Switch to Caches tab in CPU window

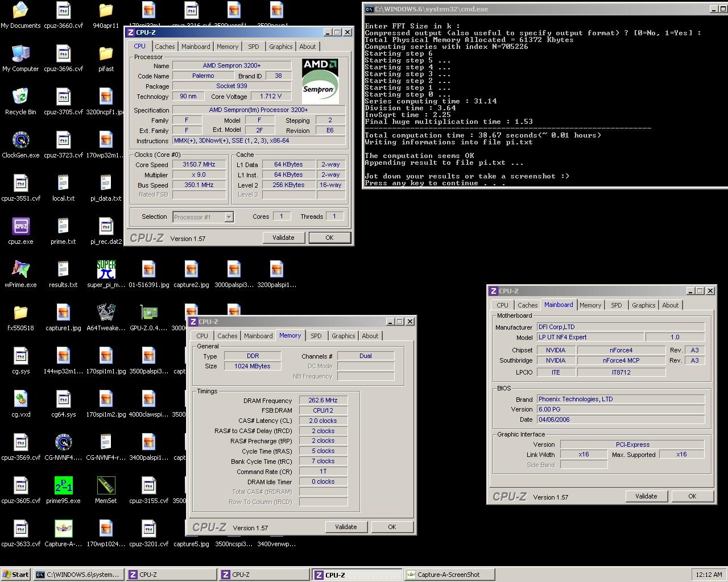tap(165, 47)
